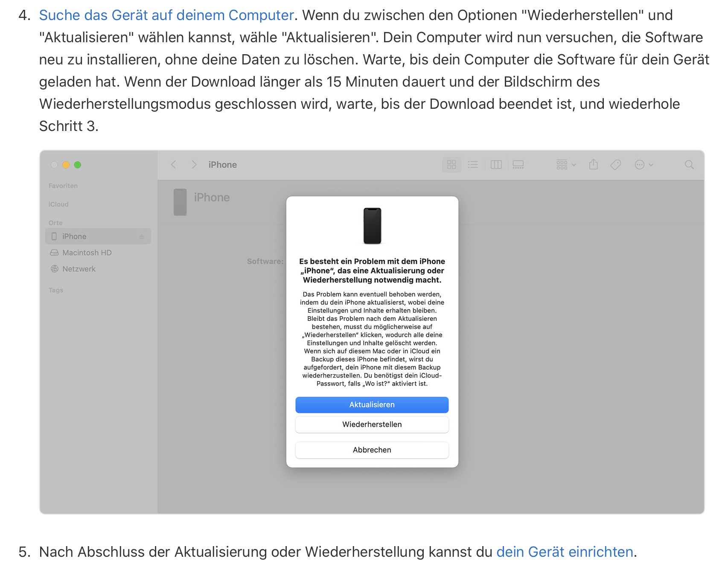Click the iPhone title in Finder toolbar
The image size is (728, 570).
[223, 165]
